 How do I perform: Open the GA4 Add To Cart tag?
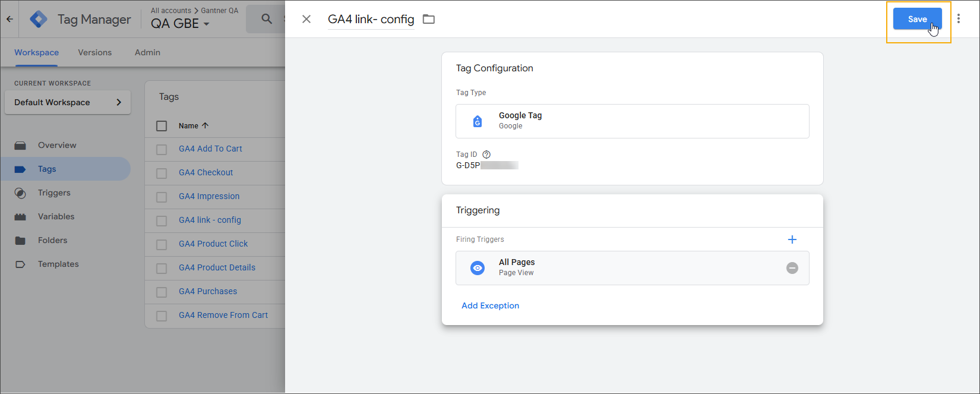pyautogui.click(x=210, y=149)
